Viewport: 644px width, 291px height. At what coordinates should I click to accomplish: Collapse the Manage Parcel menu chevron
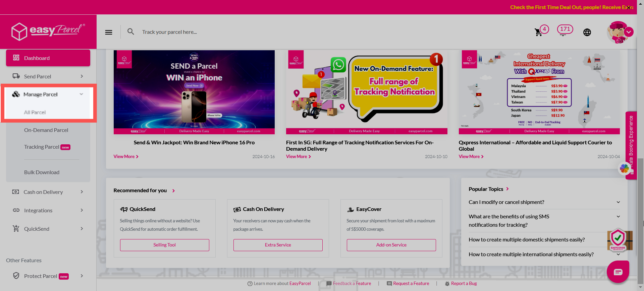click(x=81, y=94)
